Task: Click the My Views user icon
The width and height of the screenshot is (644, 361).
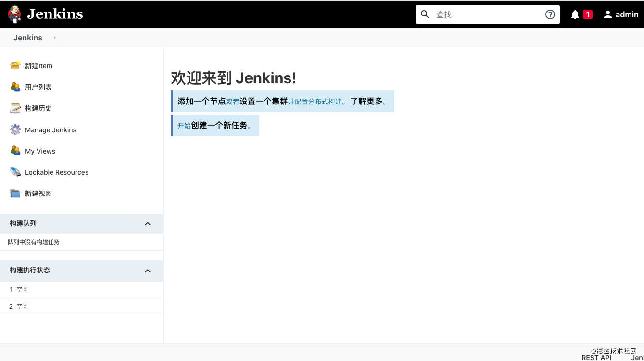Action: [x=15, y=151]
